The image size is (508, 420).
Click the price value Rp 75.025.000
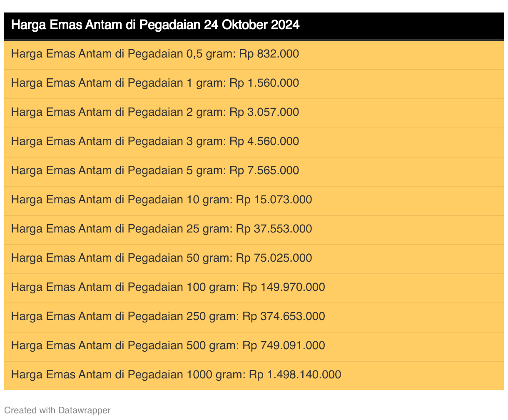(274, 258)
